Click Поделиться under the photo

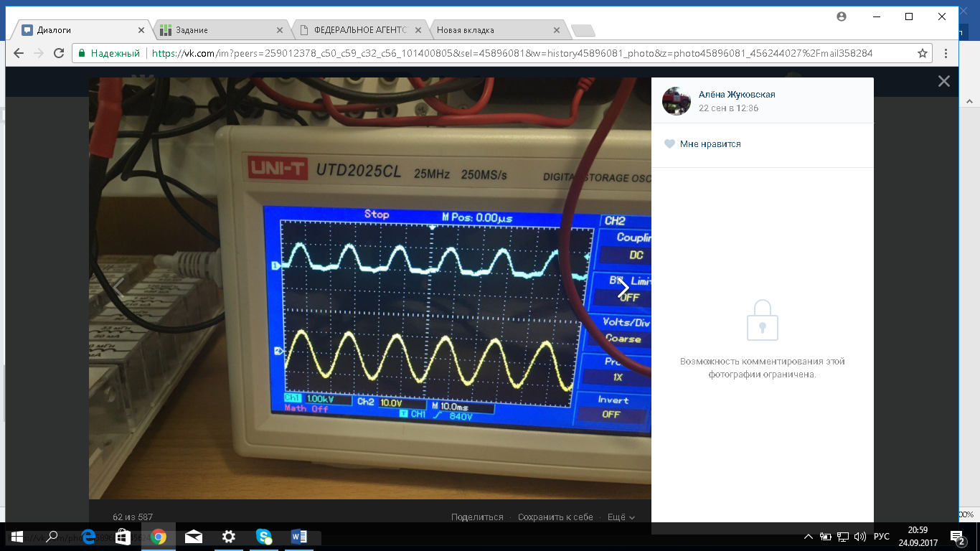tap(477, 517)
